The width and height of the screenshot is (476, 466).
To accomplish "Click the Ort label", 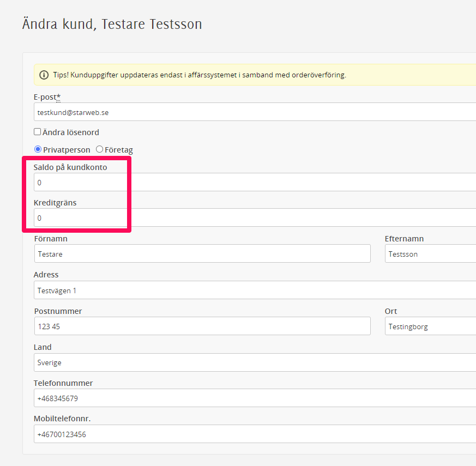I will (x=391, y=311).
